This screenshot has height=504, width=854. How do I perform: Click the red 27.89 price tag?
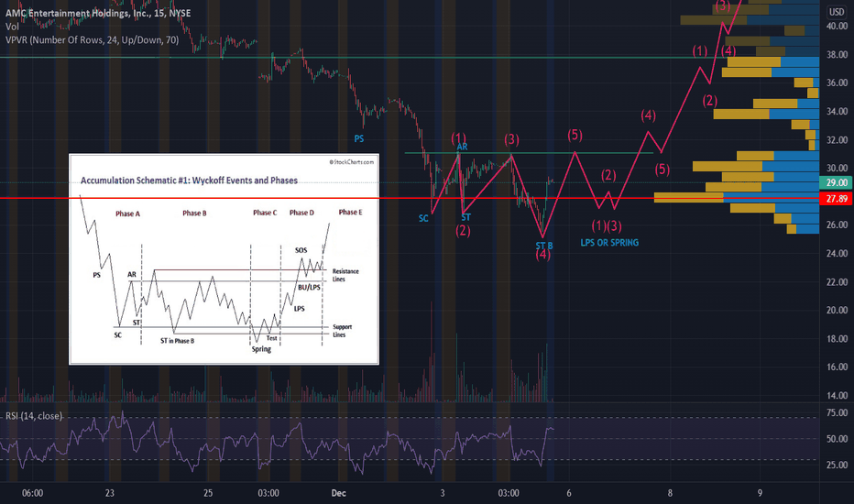pos(836,198)
